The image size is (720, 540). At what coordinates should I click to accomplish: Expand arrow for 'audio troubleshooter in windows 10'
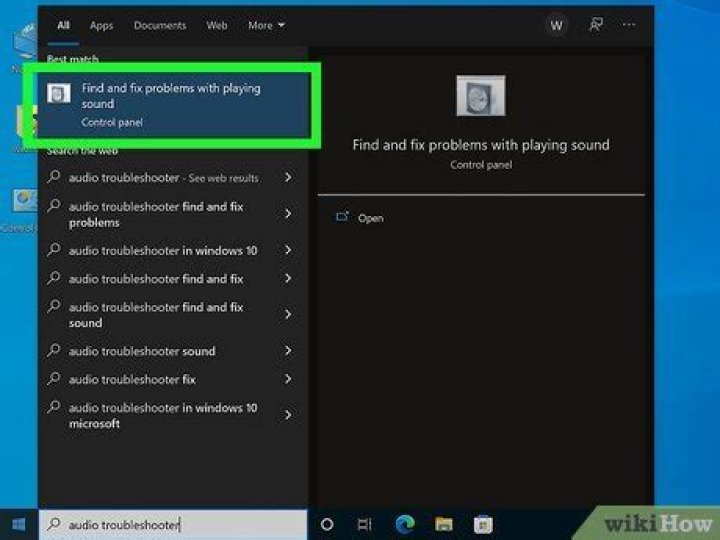(x=288, y=250)
